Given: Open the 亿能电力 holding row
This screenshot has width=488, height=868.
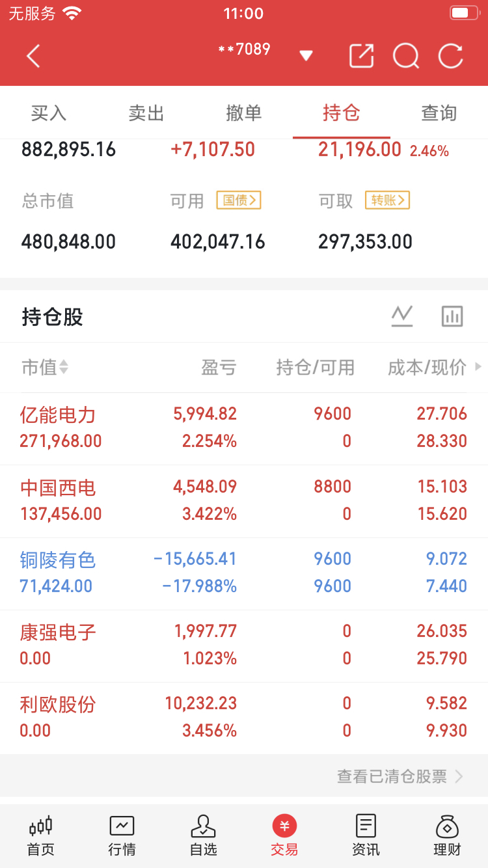Looking at the screenshot, I should pyautogui.click(x=244, y=428).
